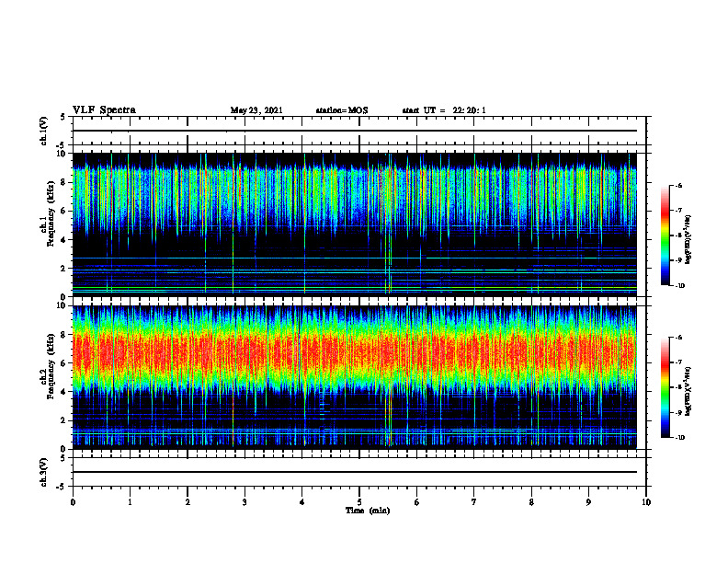The height and width of the screenshot is (563, 728).
Task: Click the "8" minute tick label
Action: click(x=531, y=502)
